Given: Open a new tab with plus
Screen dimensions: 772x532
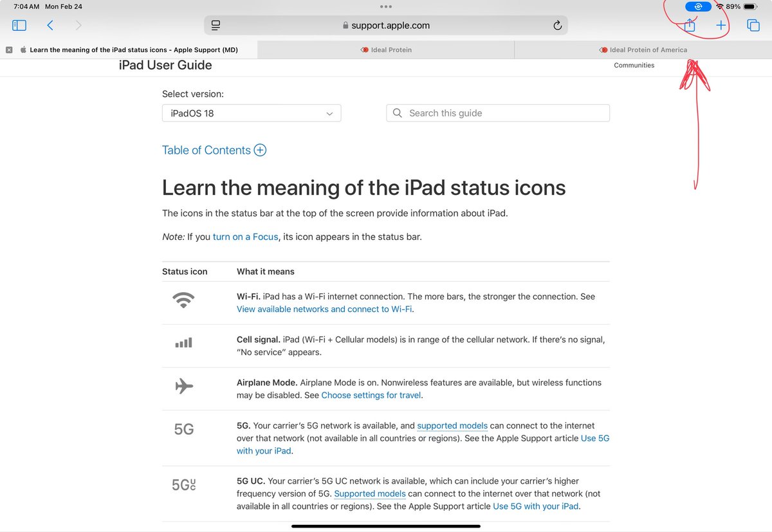Looking at the screenshot, I should coord(721,25).
